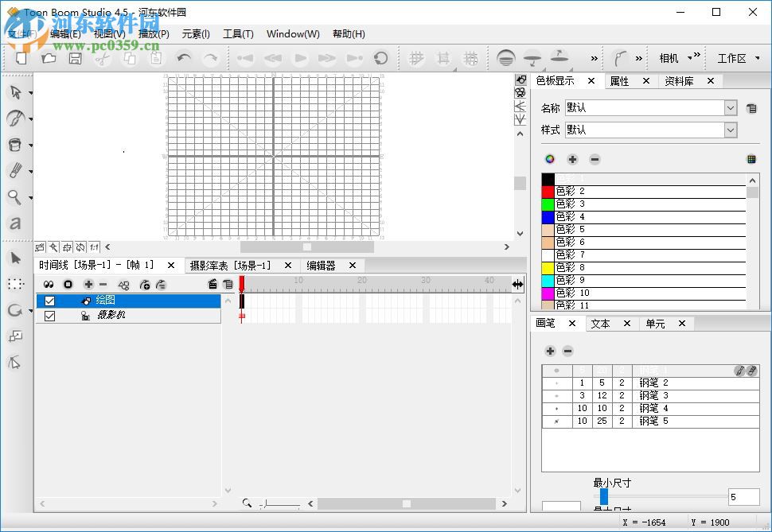Click the Undo arrow in the toolbar
This screenshot has height=532, width=772.
[184, 58]
